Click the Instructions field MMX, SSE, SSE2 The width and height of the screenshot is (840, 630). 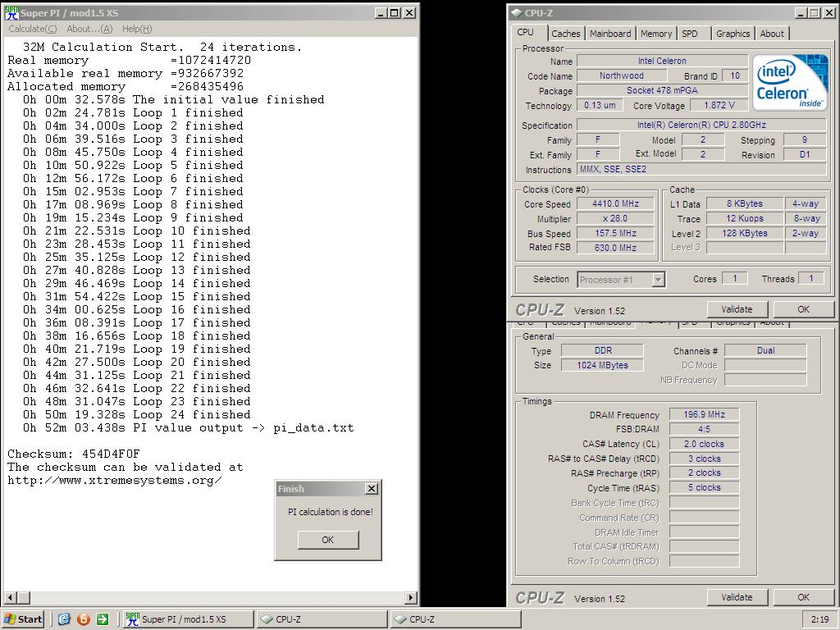click(x=701, y=169)
